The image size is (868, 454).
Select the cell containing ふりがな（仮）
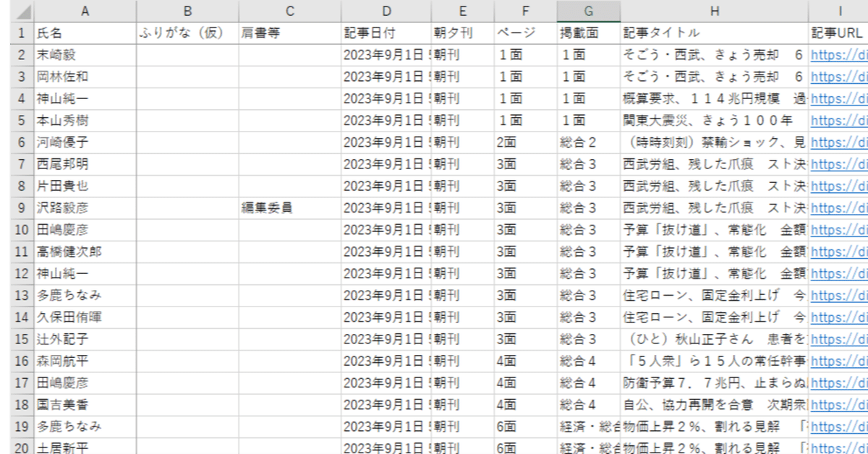(x=187, y=32)
